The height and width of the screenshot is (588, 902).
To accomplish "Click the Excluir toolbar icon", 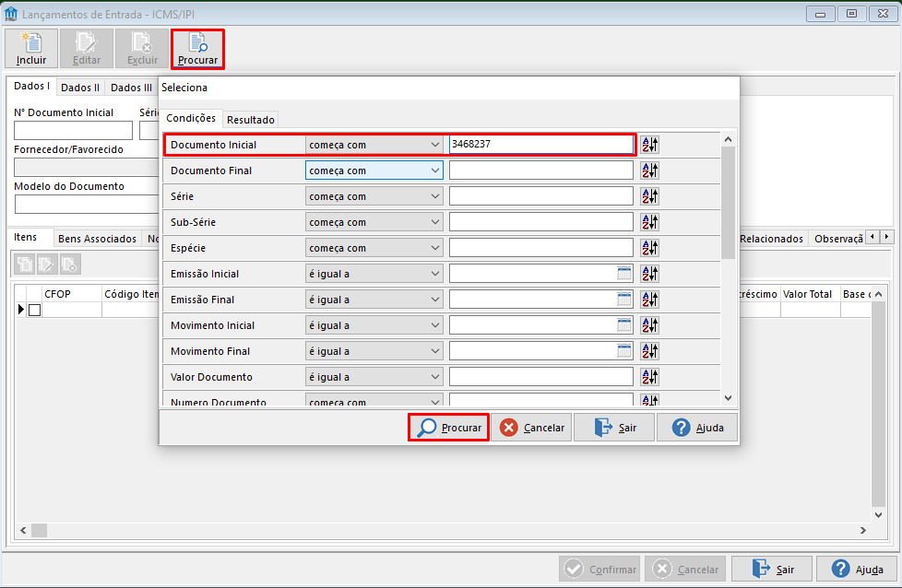I will 142,48.
